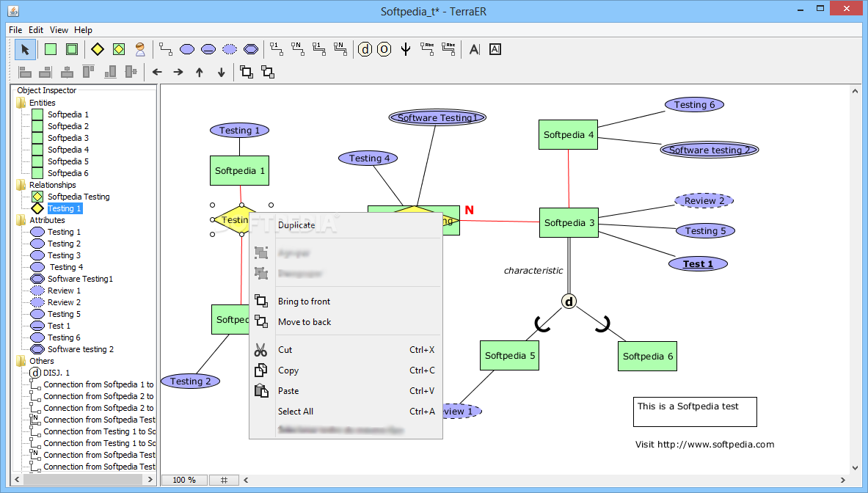The width and height of the screenshot is (868, 493).
Task: Select the boxed text 'A' tool
Action: 495,49
